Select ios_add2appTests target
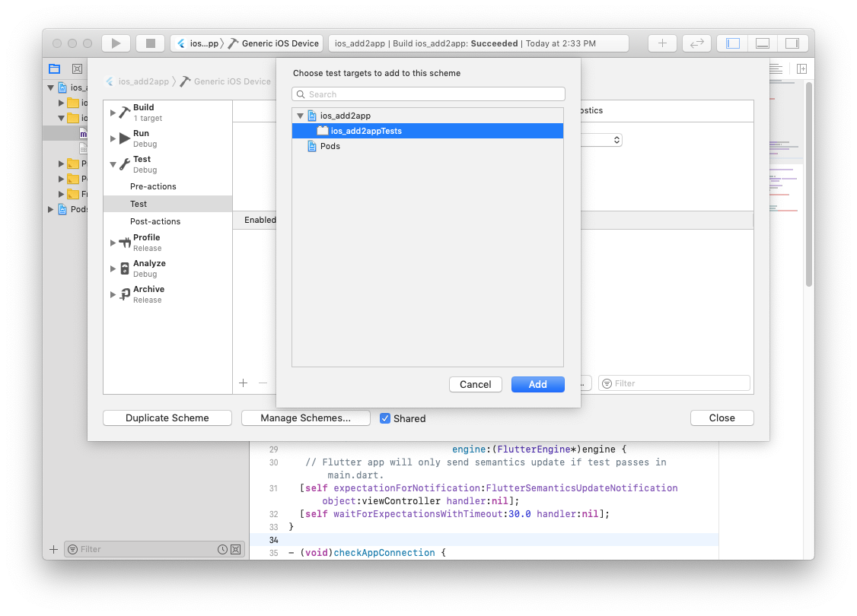 [x=428, y=131]
